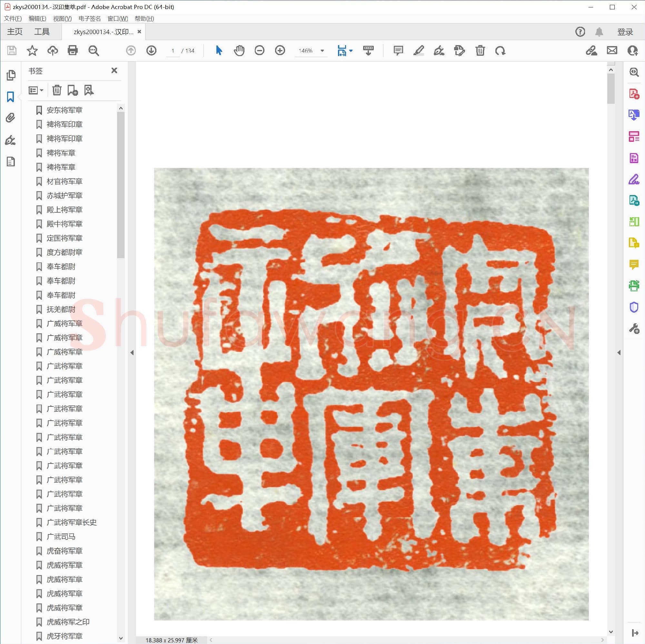The width and height of the screenshot is (645, 644).
Task: Click the Print icon
Action: (73, 51)
